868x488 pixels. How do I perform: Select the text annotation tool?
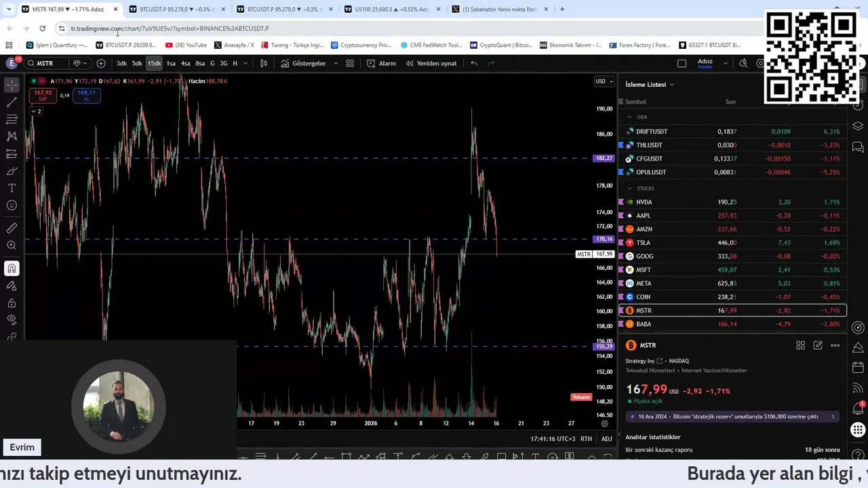(12, 188)
